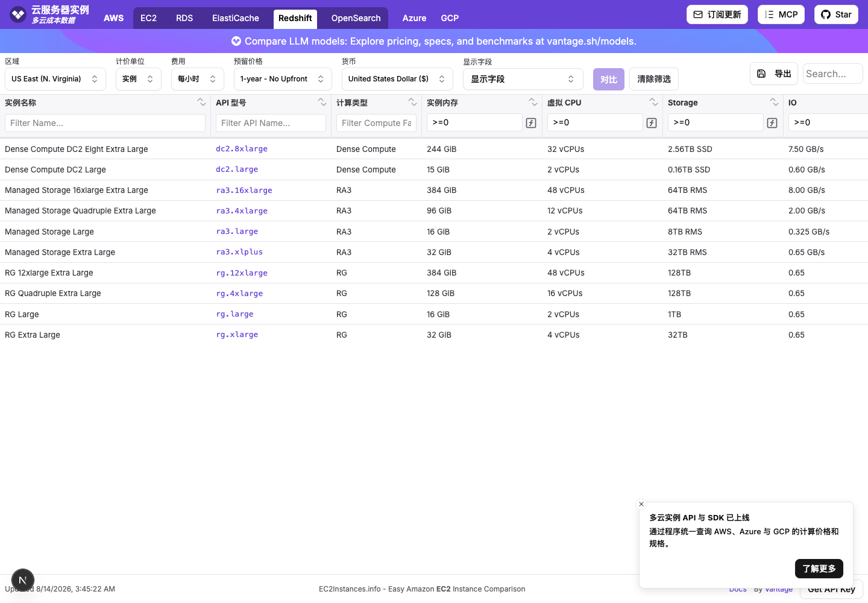868x603 pixels.
Task: Click the 清除筛选 button
Action: 654,79
